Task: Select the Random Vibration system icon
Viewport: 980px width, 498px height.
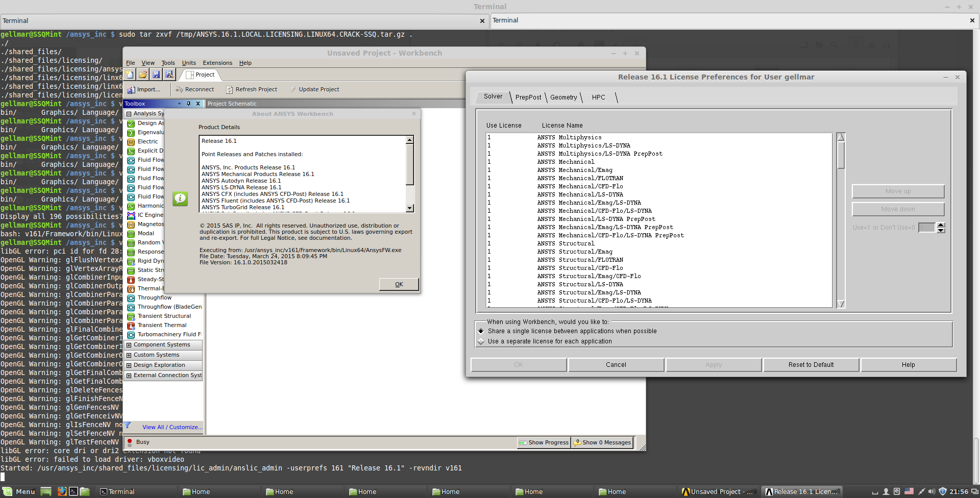Action: click(131, 243)
